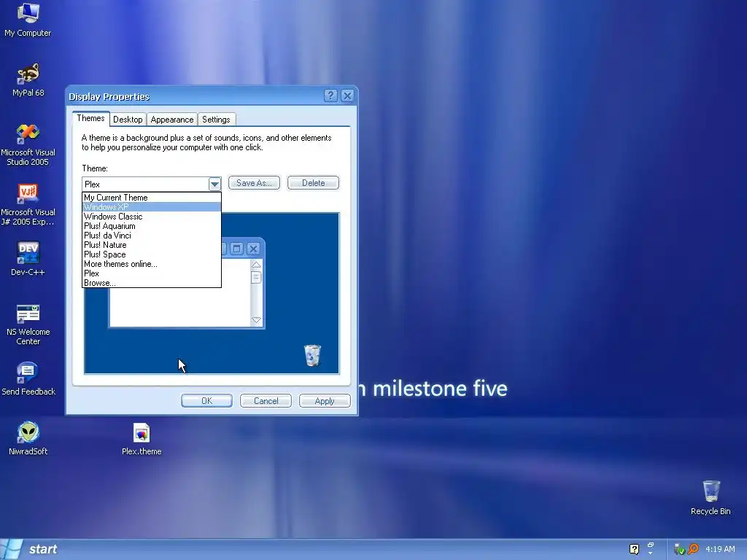The height and width of the screenshot is (560, 747).
Task: Choose More themes online... option
Action: tap(152, 264)
